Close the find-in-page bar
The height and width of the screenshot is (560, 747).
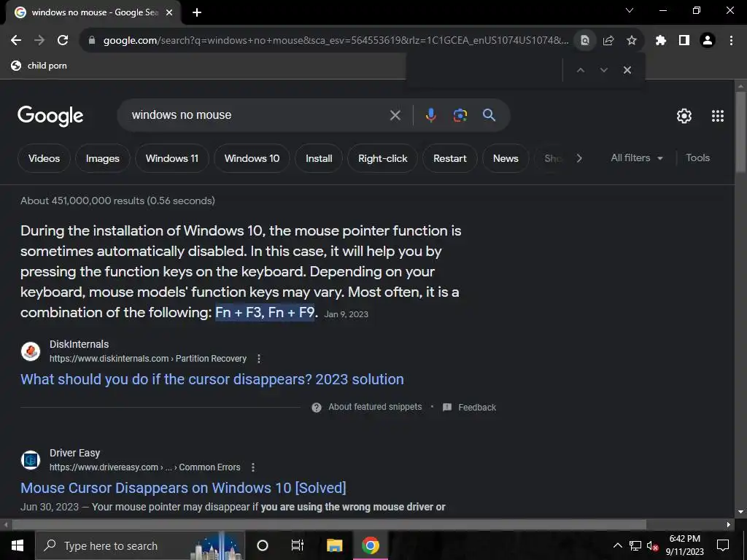(x=627, y=70)
